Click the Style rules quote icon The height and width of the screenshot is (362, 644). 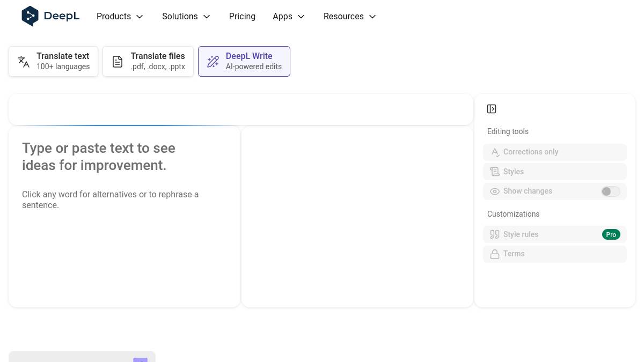tap(495, 234)
